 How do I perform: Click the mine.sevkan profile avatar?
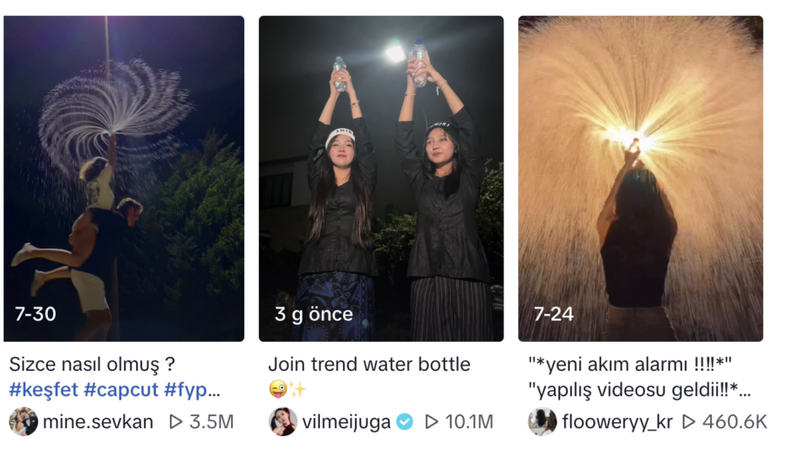(23, 421)
